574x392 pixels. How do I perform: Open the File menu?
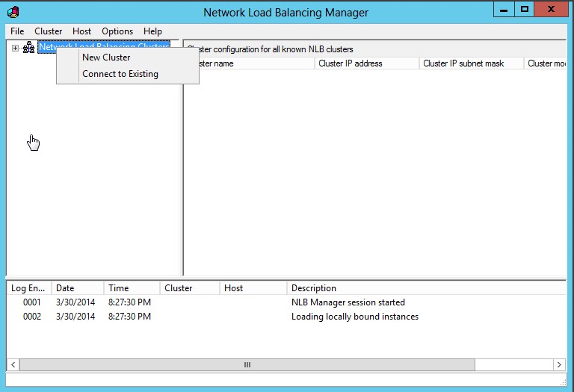point(17,31)
